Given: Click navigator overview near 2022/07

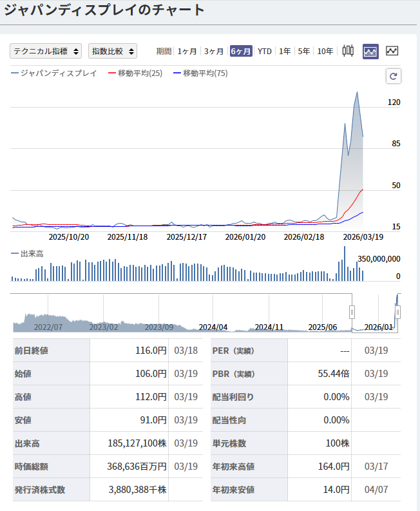Looking at the screenshot, I should coord(48,327).
